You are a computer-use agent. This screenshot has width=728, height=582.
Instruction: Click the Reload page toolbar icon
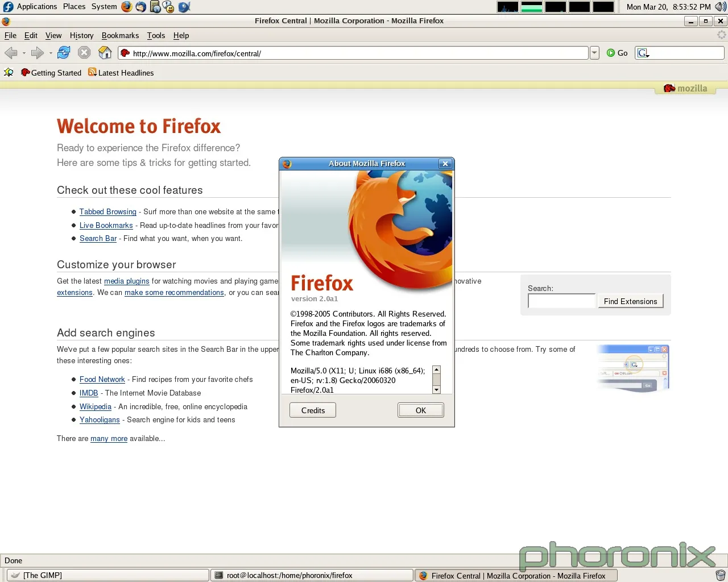point(64,53)
